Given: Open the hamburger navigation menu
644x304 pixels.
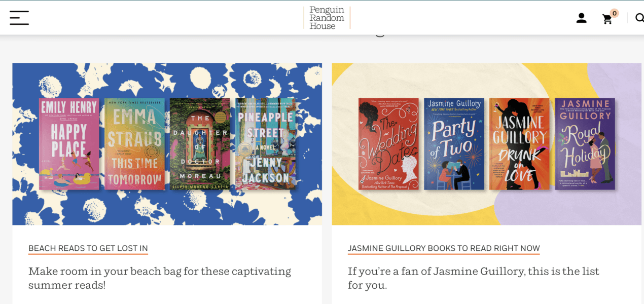Looking at the screenshot, I should (19, 17).
